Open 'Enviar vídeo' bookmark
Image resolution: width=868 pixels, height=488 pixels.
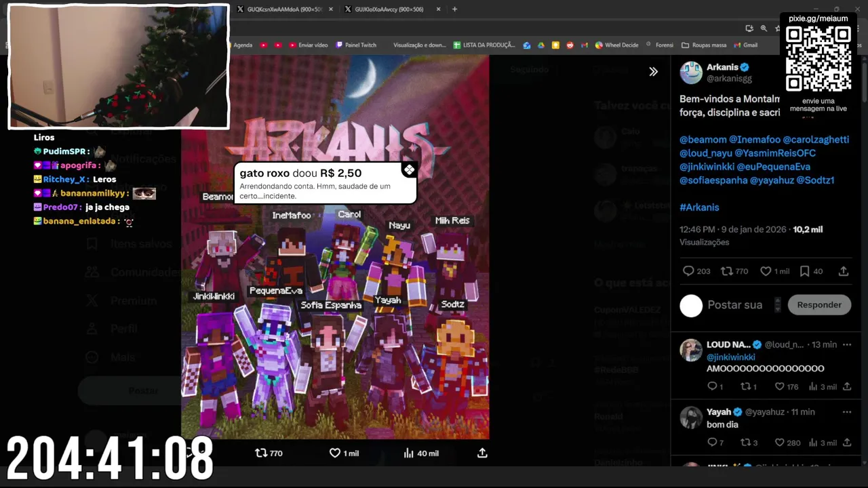[x=309, y=45]
